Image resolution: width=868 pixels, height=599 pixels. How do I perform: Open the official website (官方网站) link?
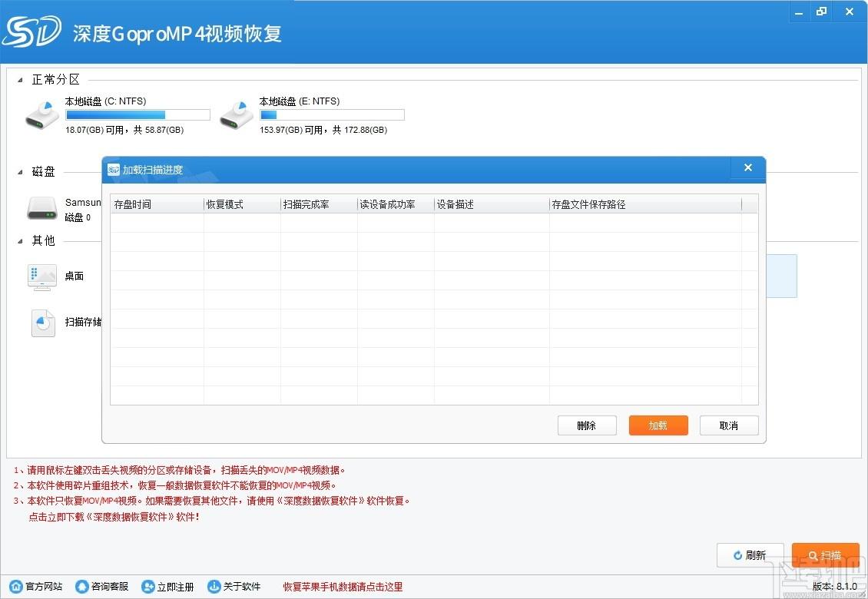click(x=36, y=586)
